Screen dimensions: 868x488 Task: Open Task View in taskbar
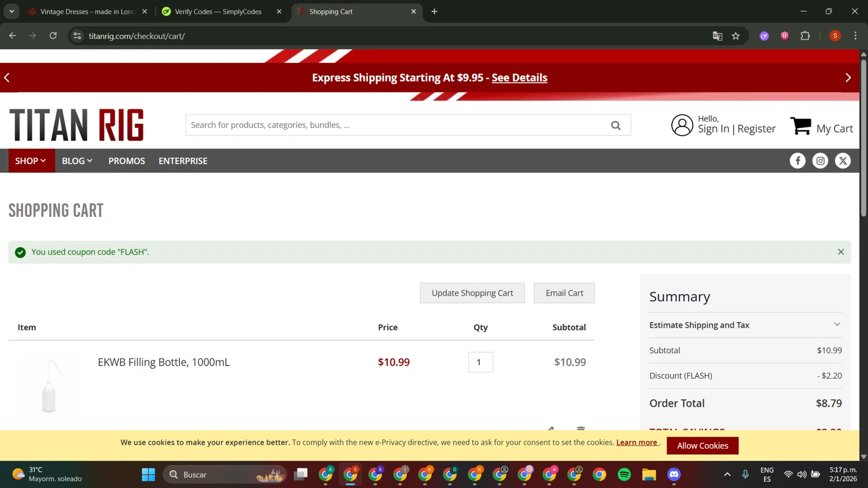point(301,475)
